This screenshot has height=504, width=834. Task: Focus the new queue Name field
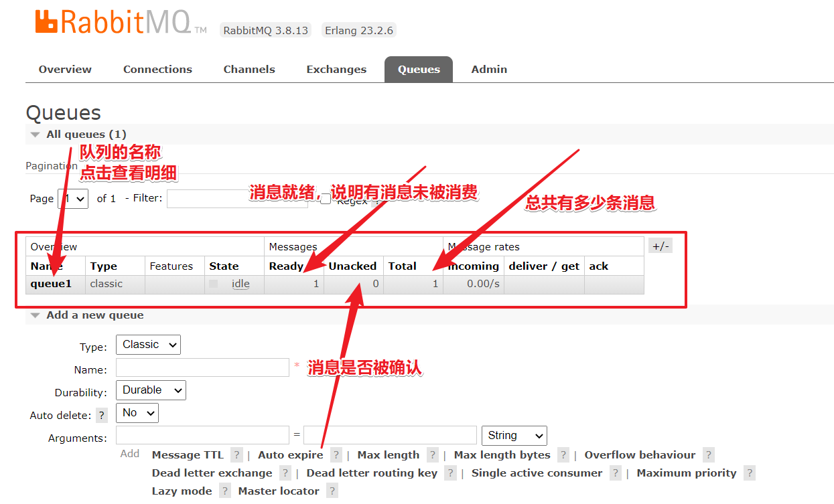click(202, 367)
